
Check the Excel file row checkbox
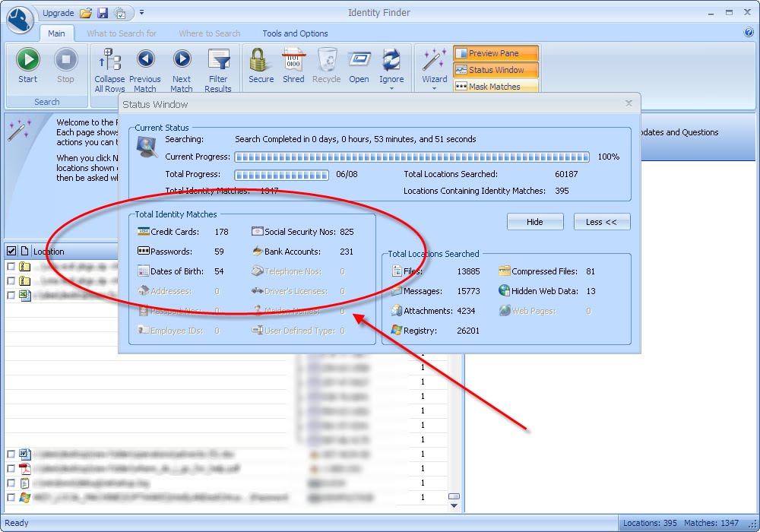point(11,295)
